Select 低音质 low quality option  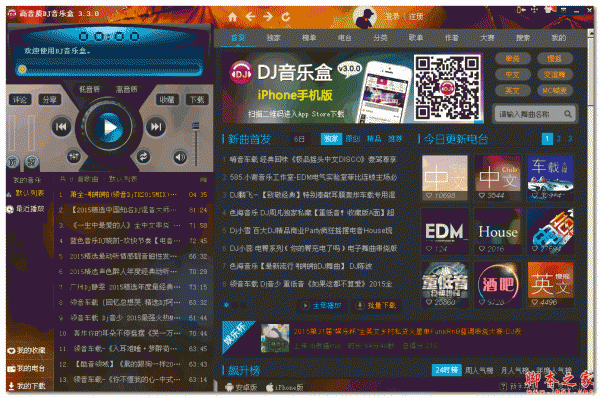coord(90,89)
